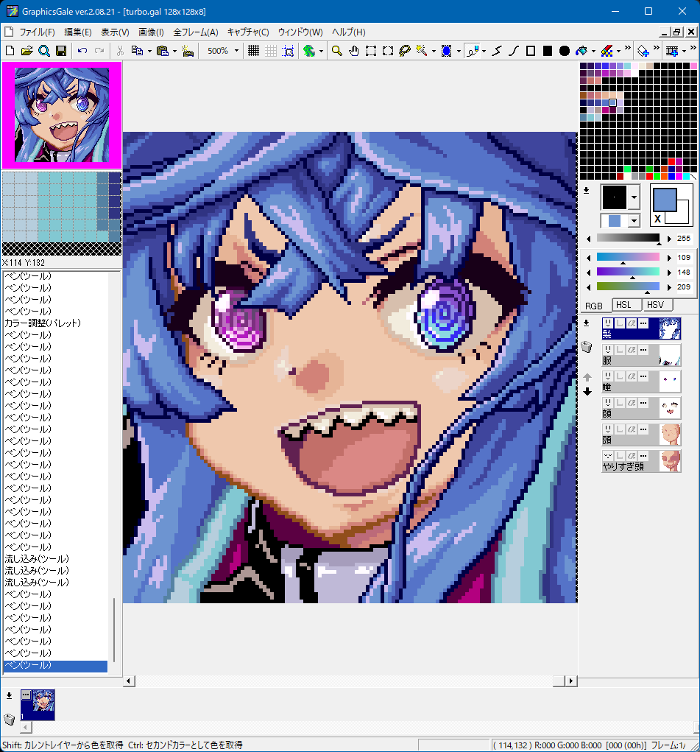The image size is (700, 752).
Task: Select the Magic Wand selection tool
Action: pyautogui.click(x=422, y=51)
